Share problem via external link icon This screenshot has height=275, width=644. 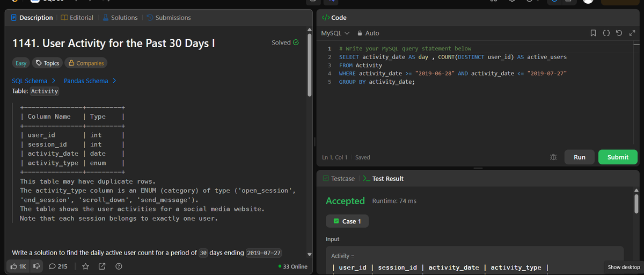coord(101,266)
